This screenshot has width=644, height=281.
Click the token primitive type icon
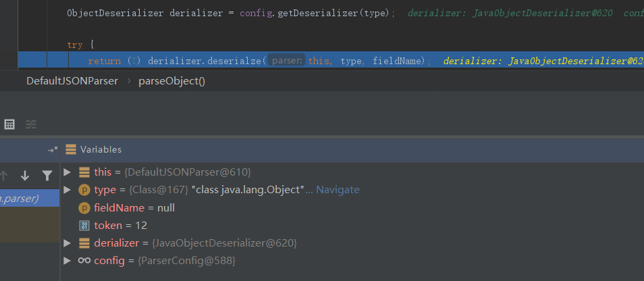(x=84, y=225)
